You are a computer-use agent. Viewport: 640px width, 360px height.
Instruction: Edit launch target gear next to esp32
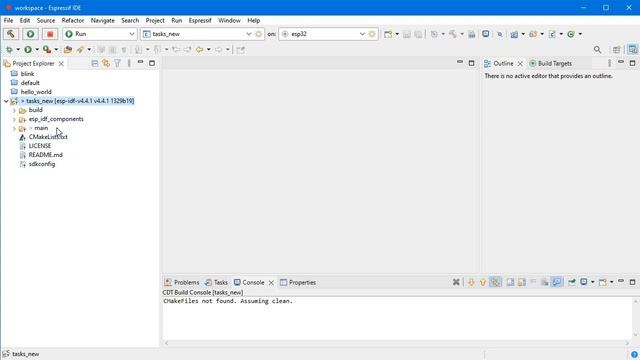click(x=372, y=34)
